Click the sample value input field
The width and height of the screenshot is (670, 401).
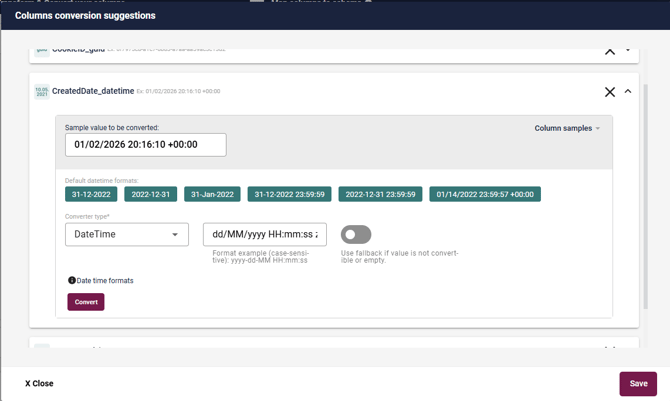pos(146,145)
